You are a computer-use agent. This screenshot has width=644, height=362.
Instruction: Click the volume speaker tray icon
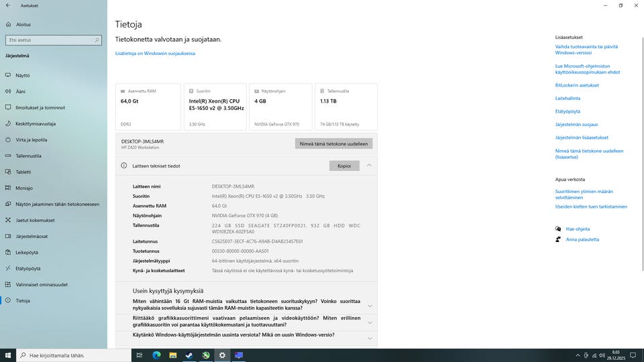coord(602,355)
